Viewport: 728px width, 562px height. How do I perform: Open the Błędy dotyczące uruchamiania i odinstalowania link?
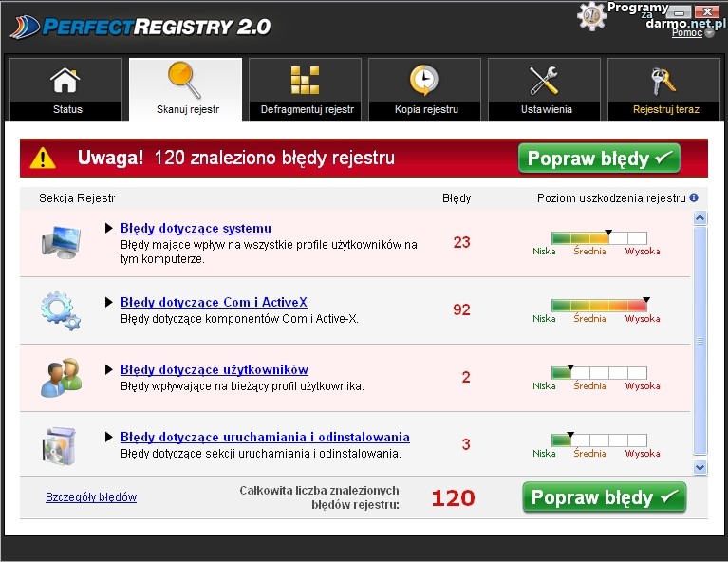pos(265,438)
